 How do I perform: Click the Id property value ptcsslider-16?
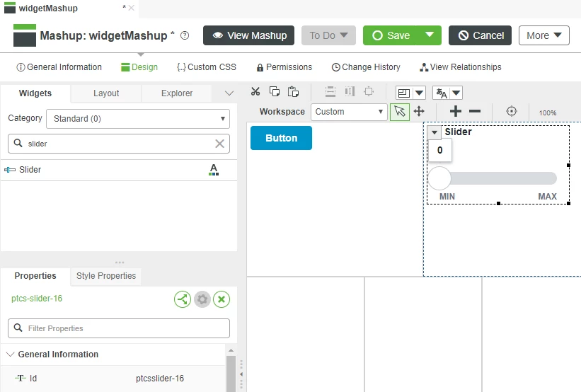coord(160,379)
